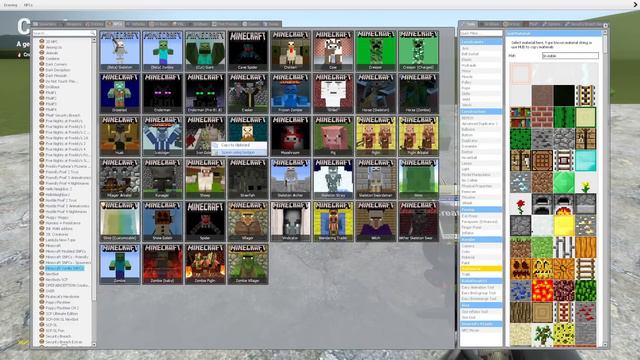The width and height of the screenshot is (640, 360).
Task: Select the No Collide tool
Action: tap(481, 180)
